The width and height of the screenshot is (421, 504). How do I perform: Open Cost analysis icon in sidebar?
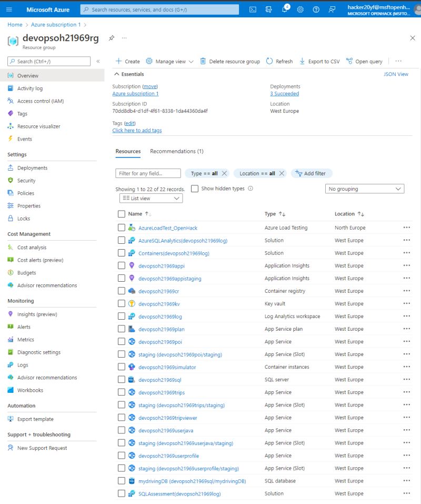pyautogui.click(x=11, y=247)
